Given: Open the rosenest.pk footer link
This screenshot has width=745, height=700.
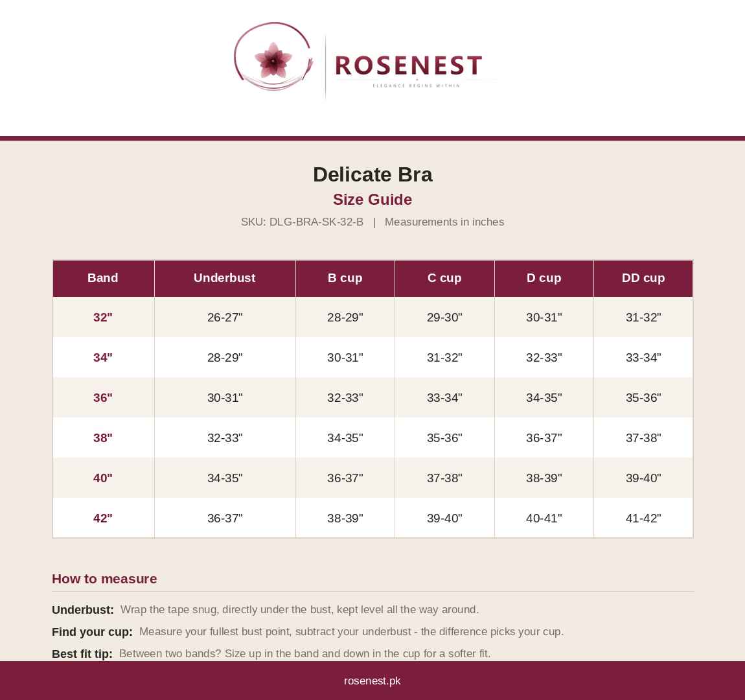Looking at the screenshot, I should pos(372,681).
